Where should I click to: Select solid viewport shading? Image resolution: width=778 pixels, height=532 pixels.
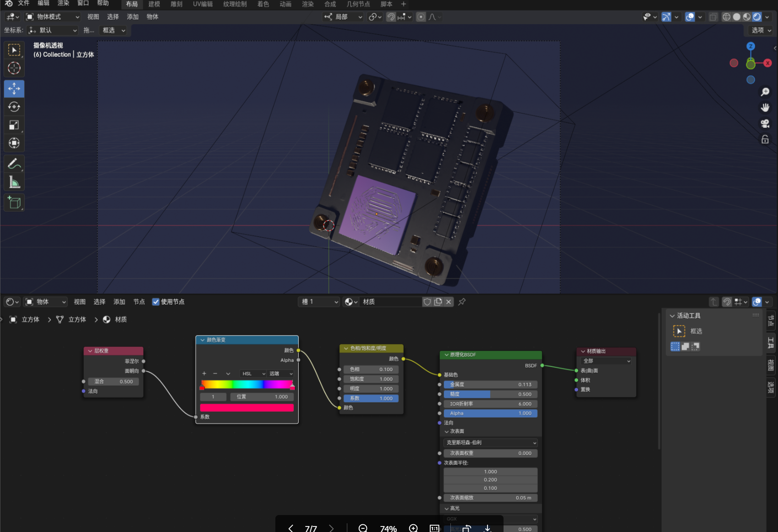tap(736, 17)
